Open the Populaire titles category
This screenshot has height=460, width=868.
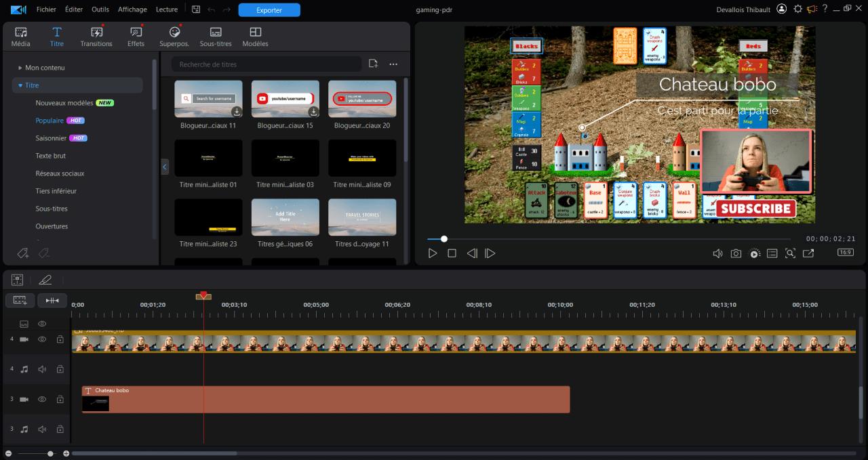[56, 120]
